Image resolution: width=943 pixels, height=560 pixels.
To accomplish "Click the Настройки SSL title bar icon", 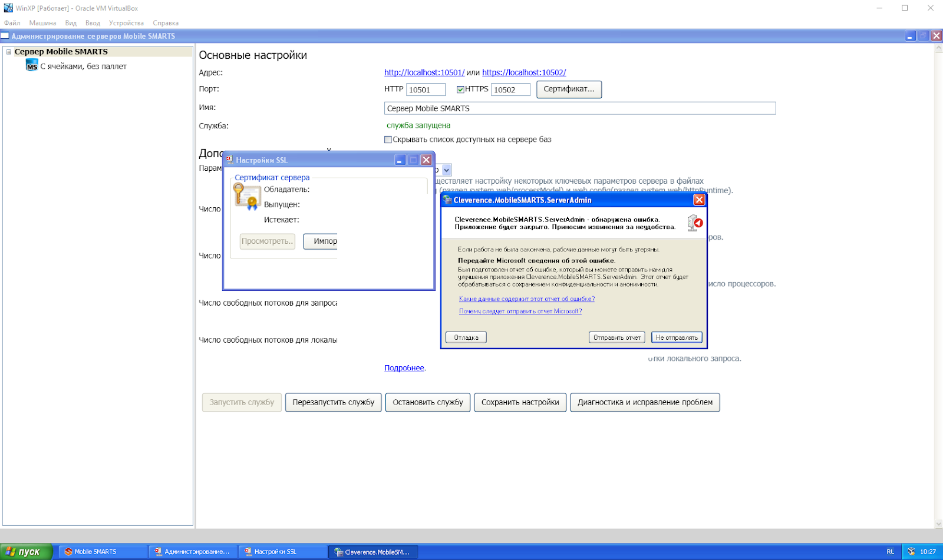I will (229, 160).
